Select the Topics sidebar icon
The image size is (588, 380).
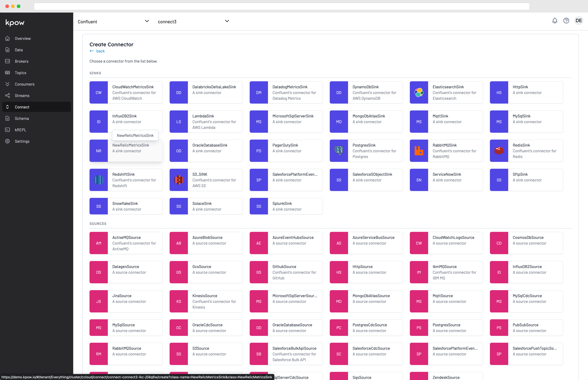(x=7, y=73)
